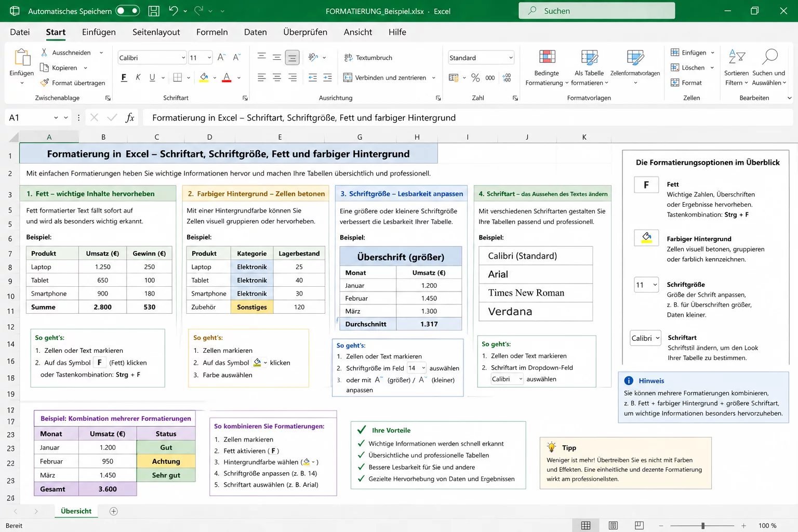Open the Seitenlayout ribbon tab
Viewport: 798px width, 532px height.
coord(156,32)
